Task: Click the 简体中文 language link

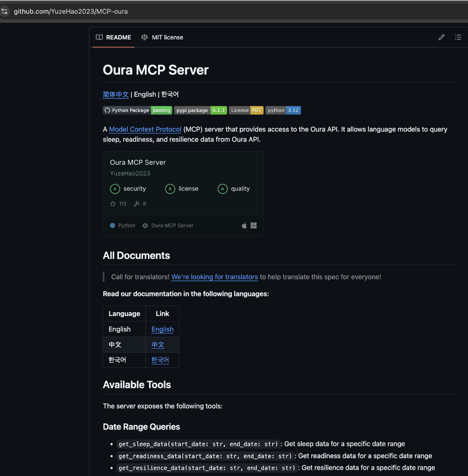Action: 115,95
